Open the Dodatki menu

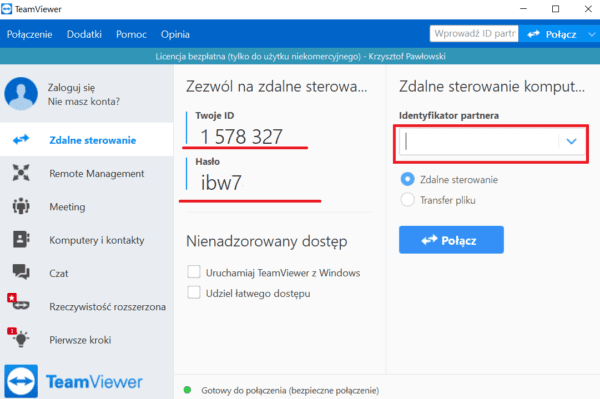click(84, 34)
